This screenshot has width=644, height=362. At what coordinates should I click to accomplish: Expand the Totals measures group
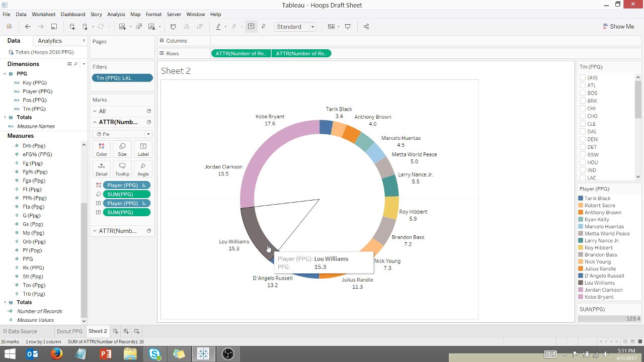(5, 302)
